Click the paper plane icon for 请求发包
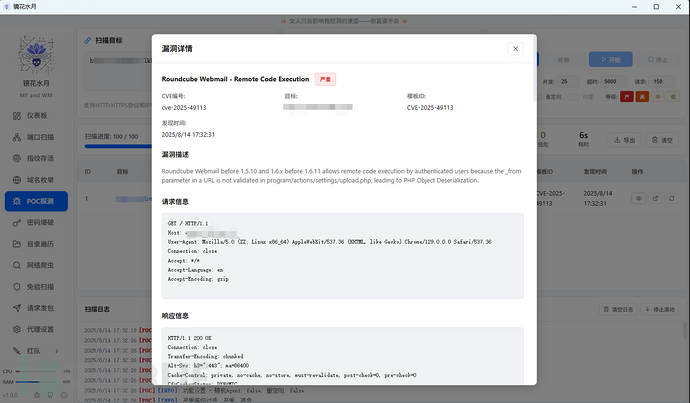This screenshot has width=690, height=403. (x=17, y=308)
